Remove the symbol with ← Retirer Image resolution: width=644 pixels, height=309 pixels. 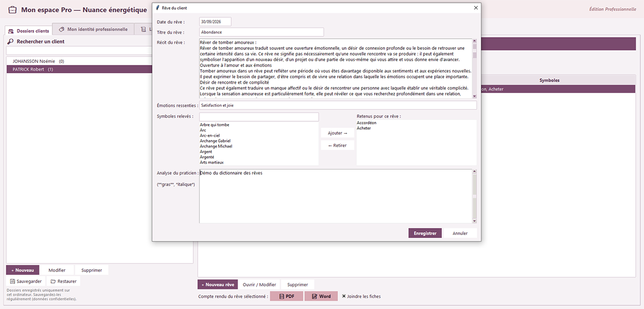[338, 145]
